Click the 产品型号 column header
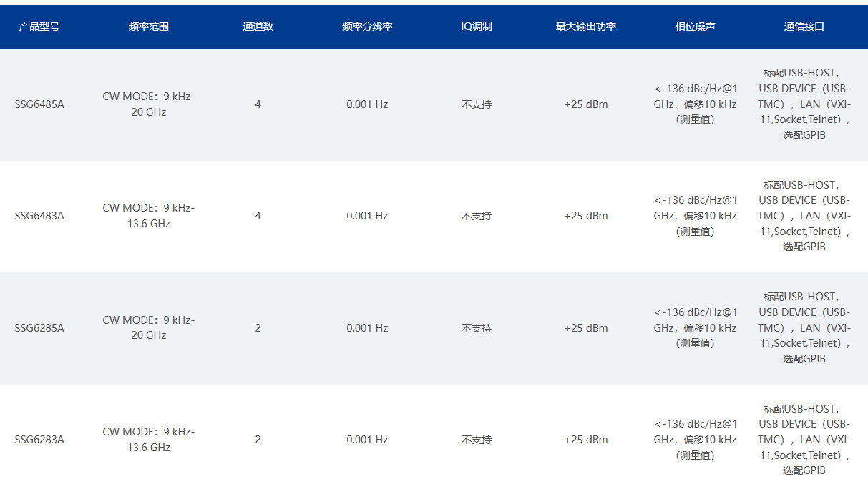The height and width of the screenshot is (484, 868). click(x=39, y=26)
